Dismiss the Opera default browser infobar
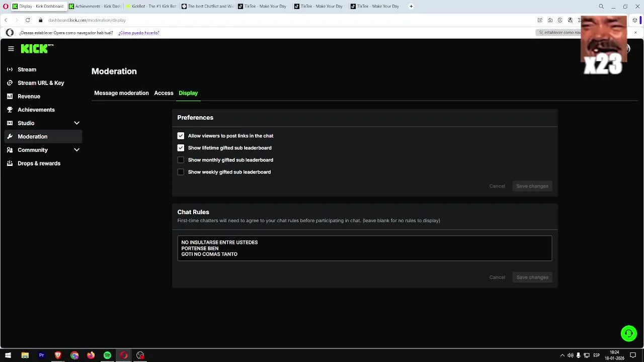Screen dimensions: 644x362 pos(635,33)
